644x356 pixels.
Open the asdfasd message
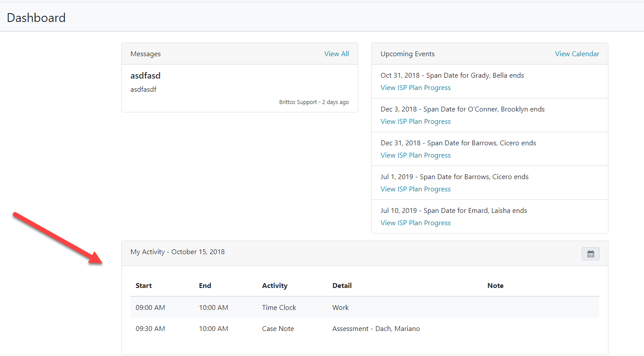(145, 76)
